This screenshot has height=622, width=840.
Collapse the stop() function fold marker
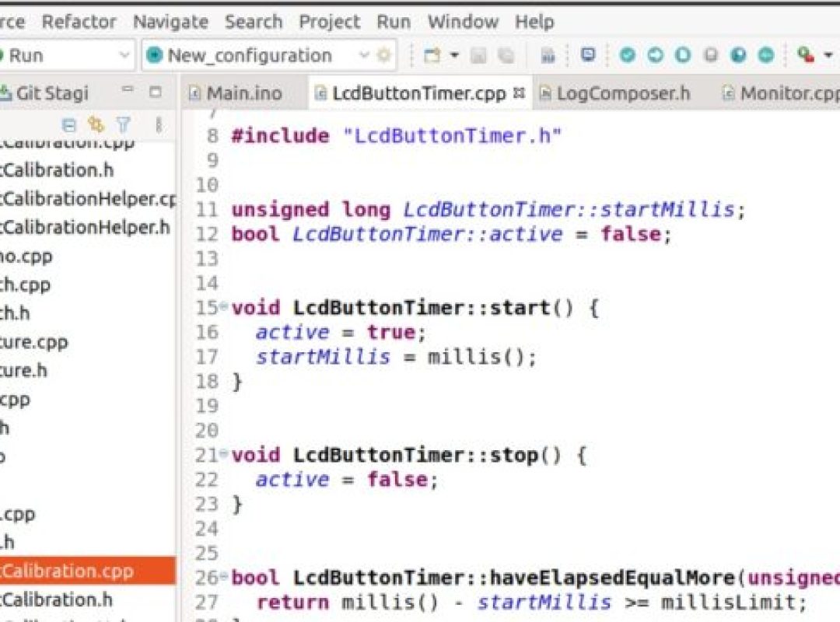pos(223,454)
